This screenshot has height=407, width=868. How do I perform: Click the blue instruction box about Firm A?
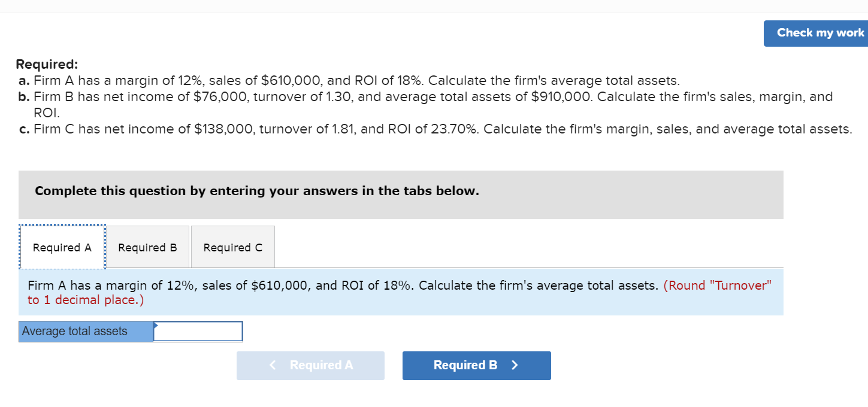point(401,293)
